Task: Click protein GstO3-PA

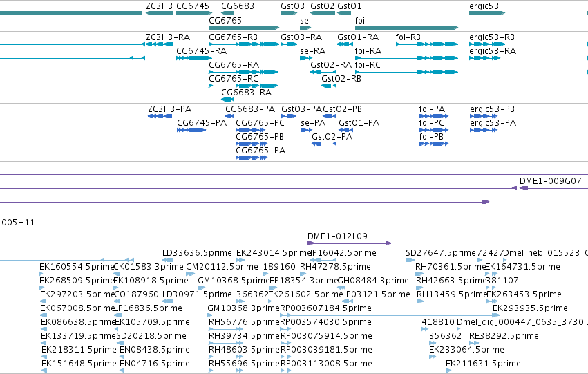Action: [302, 109]
